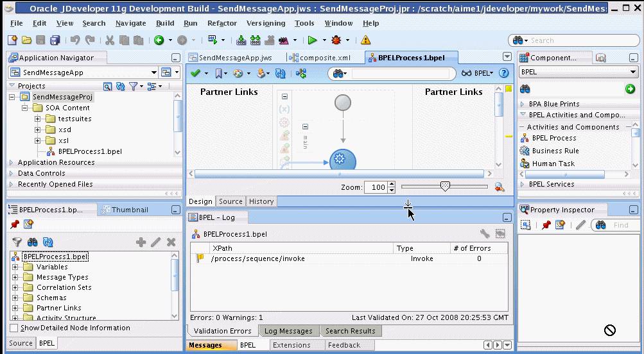Click the Save All toolbar icon

point(55,40)
